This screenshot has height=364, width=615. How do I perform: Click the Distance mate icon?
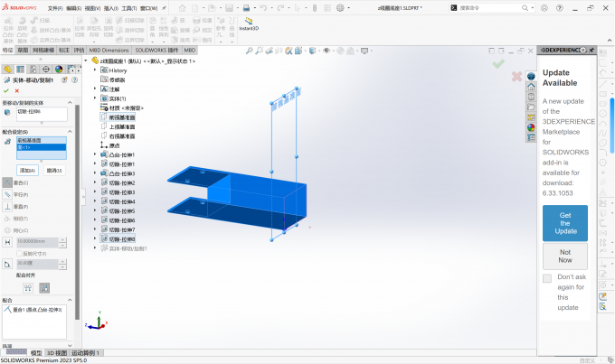7,242
